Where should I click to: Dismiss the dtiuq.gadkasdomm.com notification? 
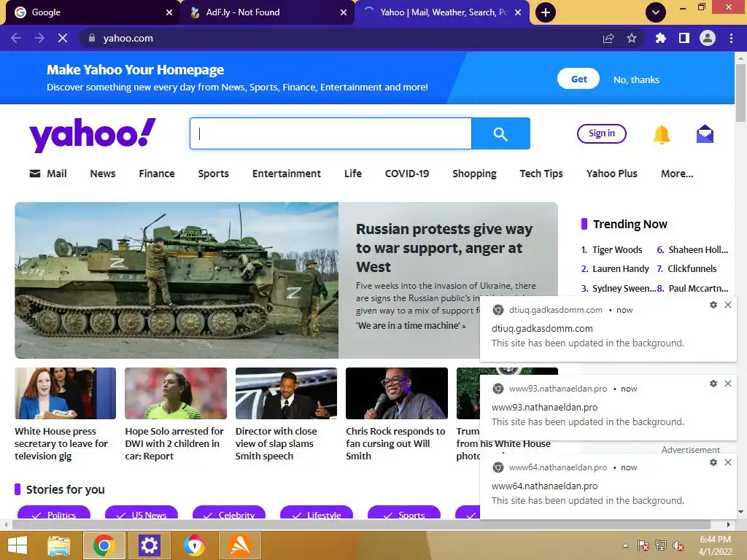728,305
